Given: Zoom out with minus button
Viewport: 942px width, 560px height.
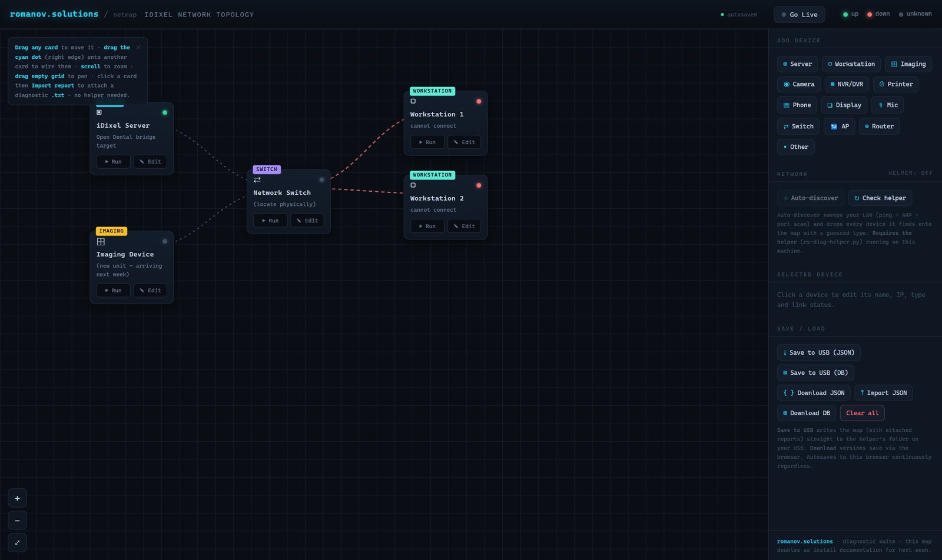Looking at the screenshot, I should [17, 521].
